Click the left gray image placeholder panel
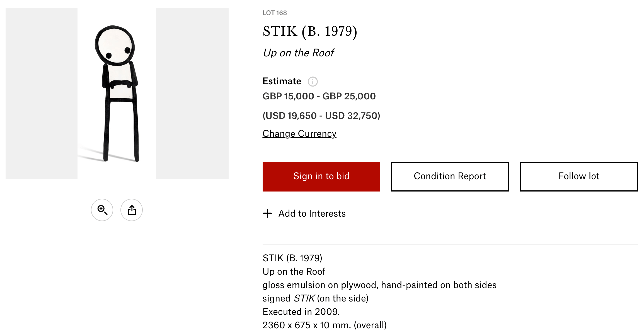The width and height of the screenshot is (644, 335). click(x=42, y=94)
